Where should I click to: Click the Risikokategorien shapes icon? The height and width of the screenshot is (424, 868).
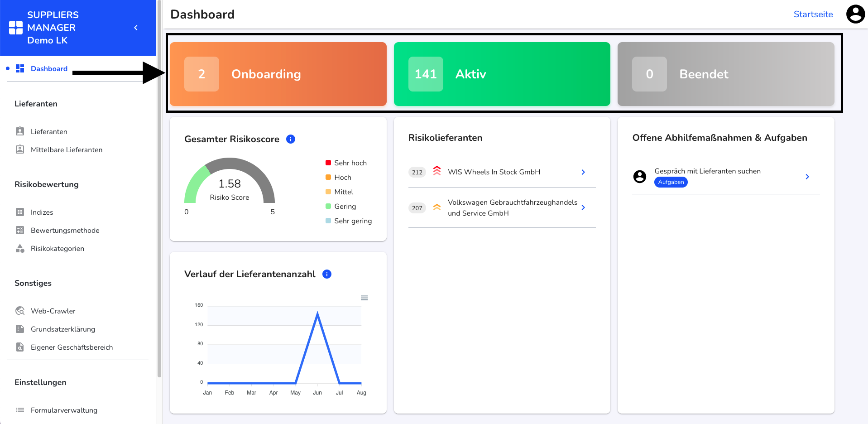click(20, 248)
